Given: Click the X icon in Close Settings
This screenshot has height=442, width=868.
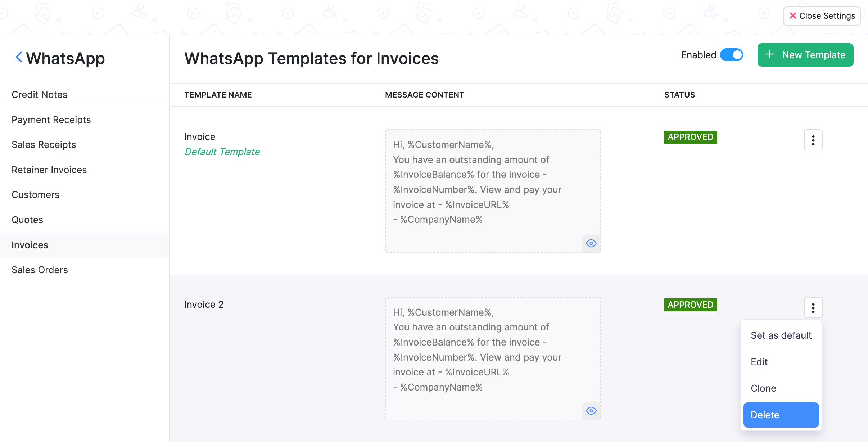Looking at the screenshot, I should [793, 15].
